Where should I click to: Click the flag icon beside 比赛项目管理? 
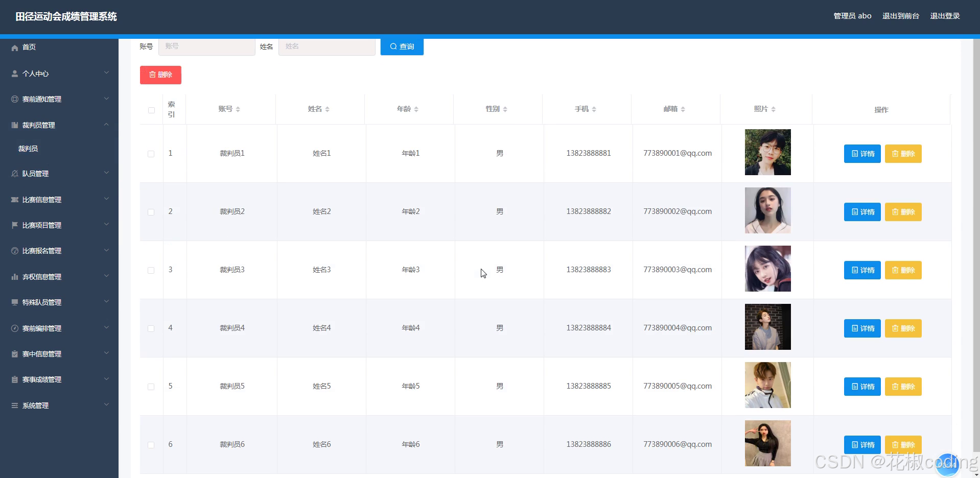(x=15, y=225)
